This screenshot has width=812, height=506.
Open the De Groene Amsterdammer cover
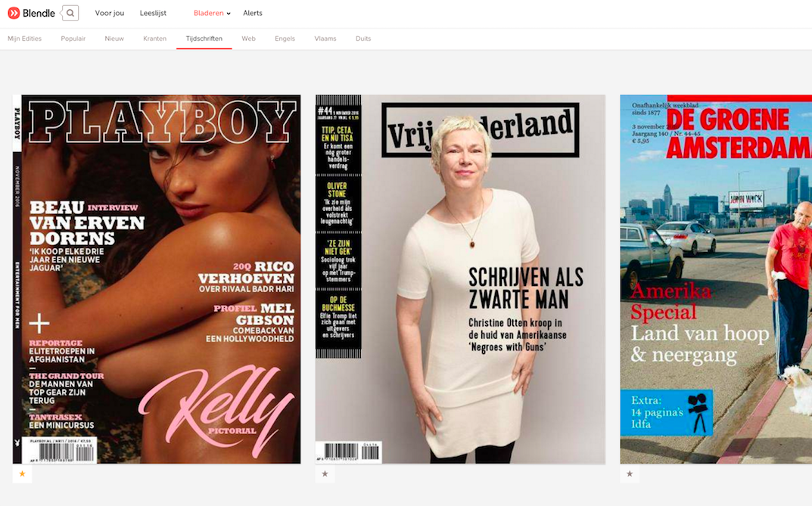point(716,279)
